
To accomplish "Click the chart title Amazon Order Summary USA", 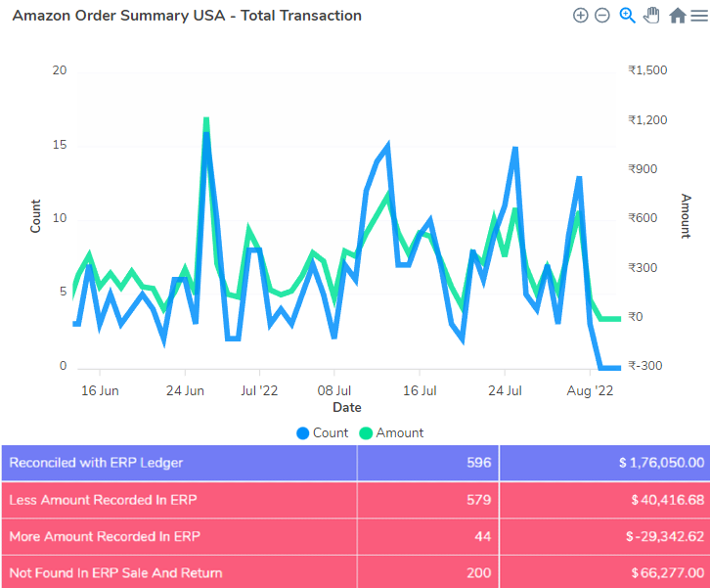I will [x=187, y=16].
